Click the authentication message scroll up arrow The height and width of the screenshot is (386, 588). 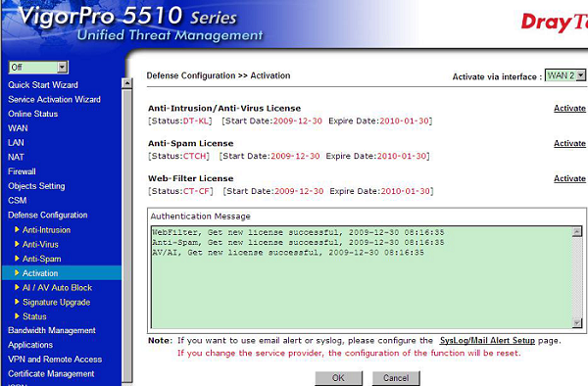click(x=577, y=231)
